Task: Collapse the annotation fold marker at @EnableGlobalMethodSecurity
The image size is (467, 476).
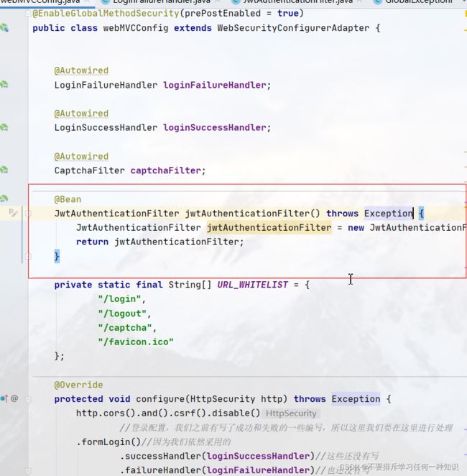Action: point(27,14)
